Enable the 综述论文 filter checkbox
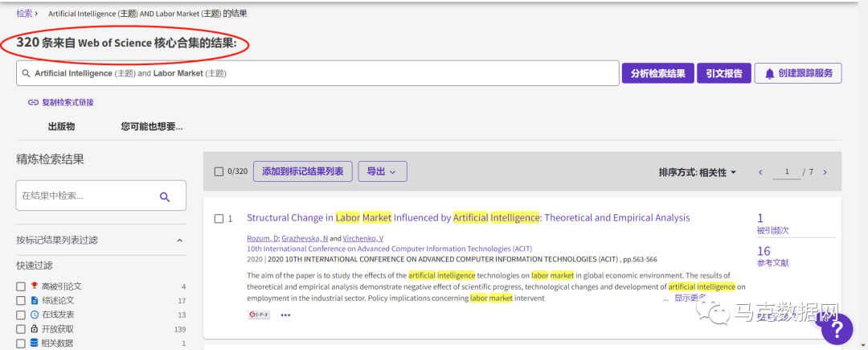Screen dimensions: 868x350 (x=20, y=301)
